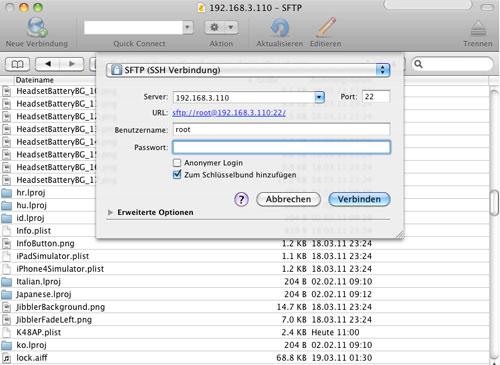Open the SFTP protocol dropdown
Viewport: 500px width, 365px height.
pos(248,70)
